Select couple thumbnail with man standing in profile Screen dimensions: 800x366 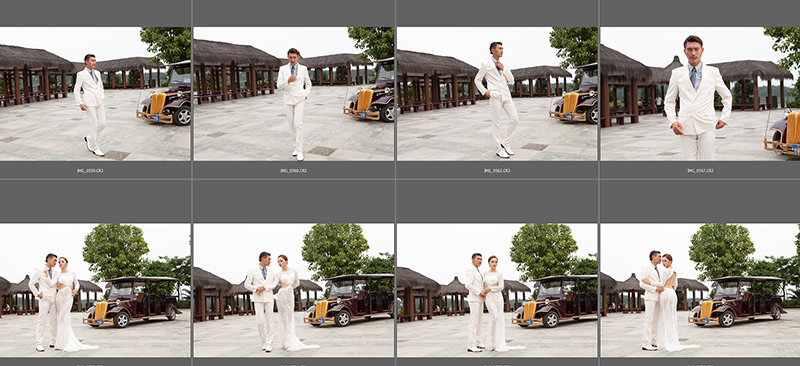tap(497, 290)
